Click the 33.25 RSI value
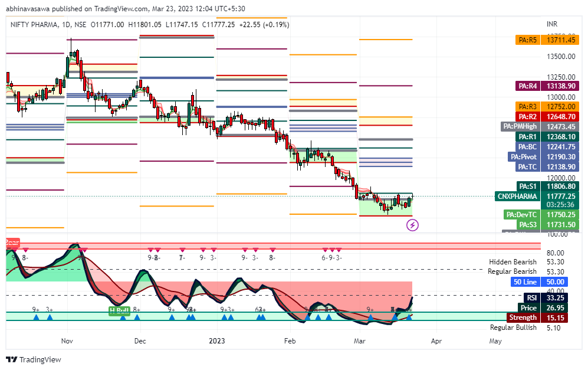Image resolution: width=588 pixels, height=370 pixels. point(555,298)
